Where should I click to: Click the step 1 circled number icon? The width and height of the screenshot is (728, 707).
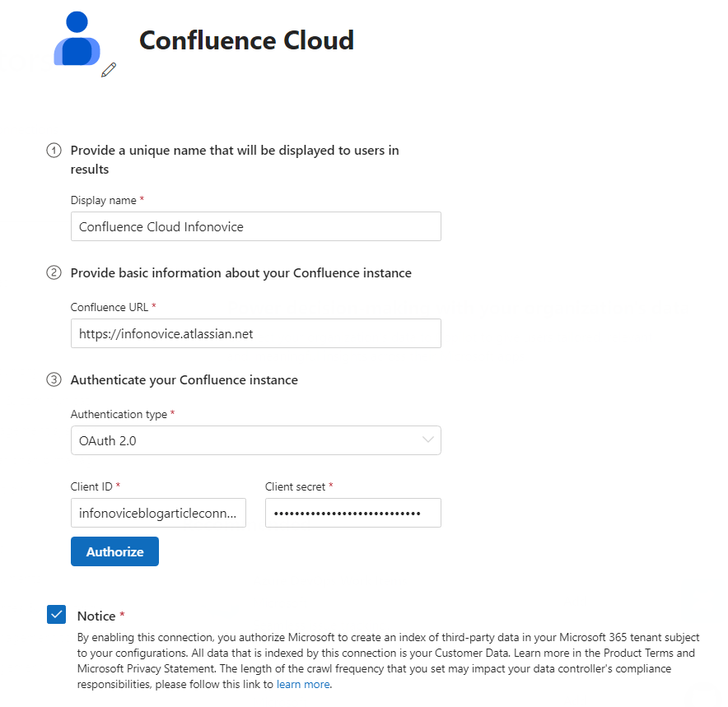coord(54,151)
